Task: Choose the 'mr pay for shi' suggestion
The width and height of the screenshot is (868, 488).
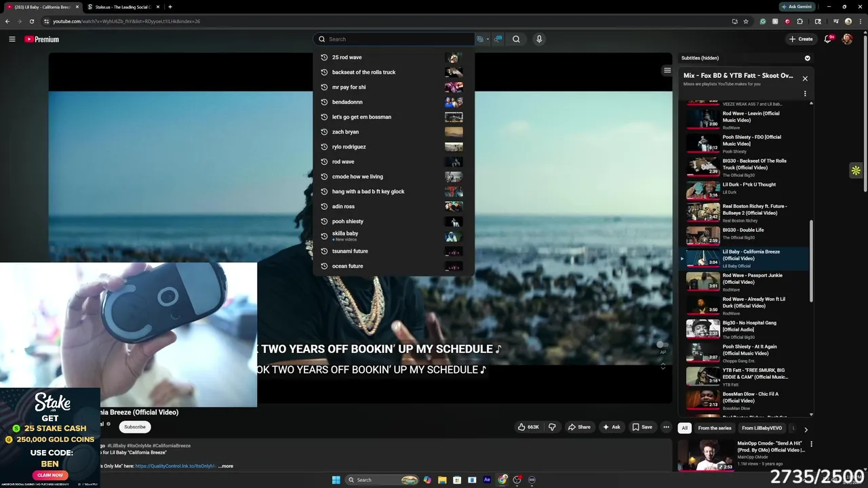Action: pyautogui.click(x=393, y=87)
